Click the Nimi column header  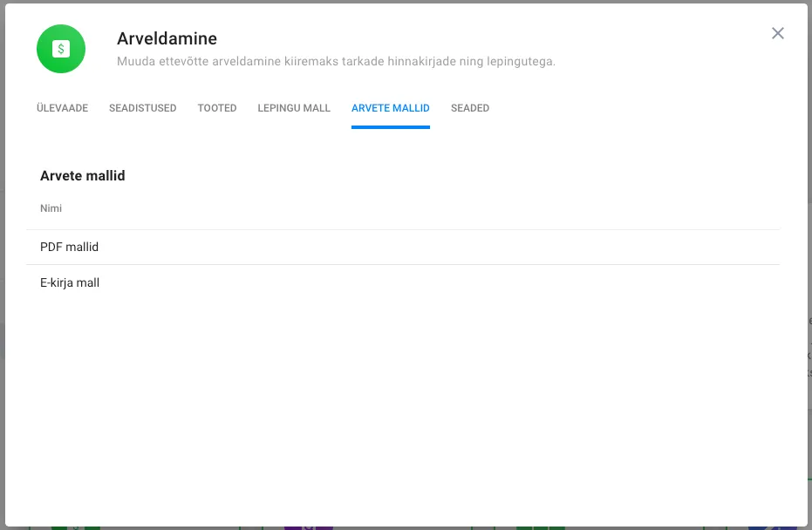[x=51, y=208]
